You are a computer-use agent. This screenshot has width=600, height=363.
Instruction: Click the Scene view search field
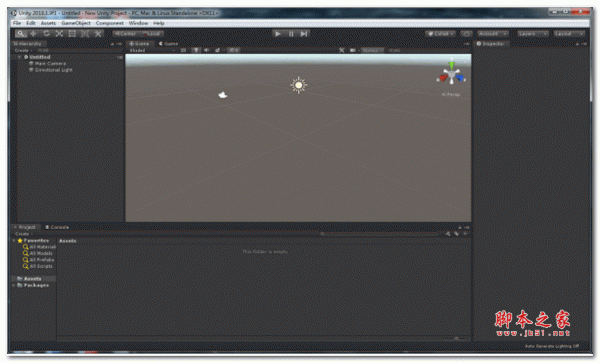pyautogui.click(x=428, y=50)
